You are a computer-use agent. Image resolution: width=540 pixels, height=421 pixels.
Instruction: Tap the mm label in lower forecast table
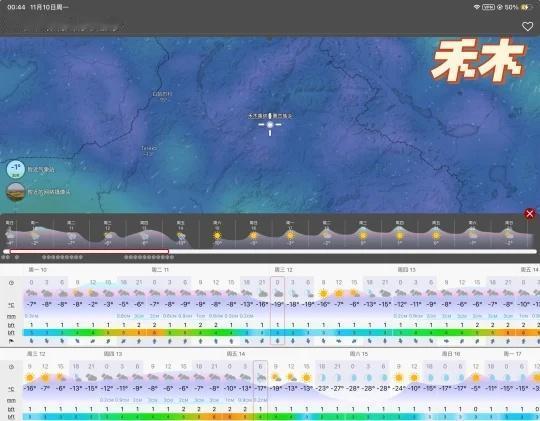[11, 401]
